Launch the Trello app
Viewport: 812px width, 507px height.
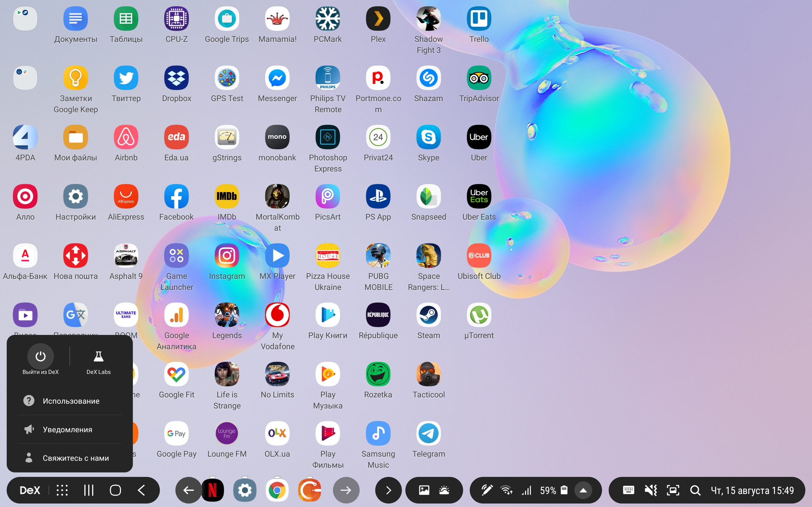point(479,19)
